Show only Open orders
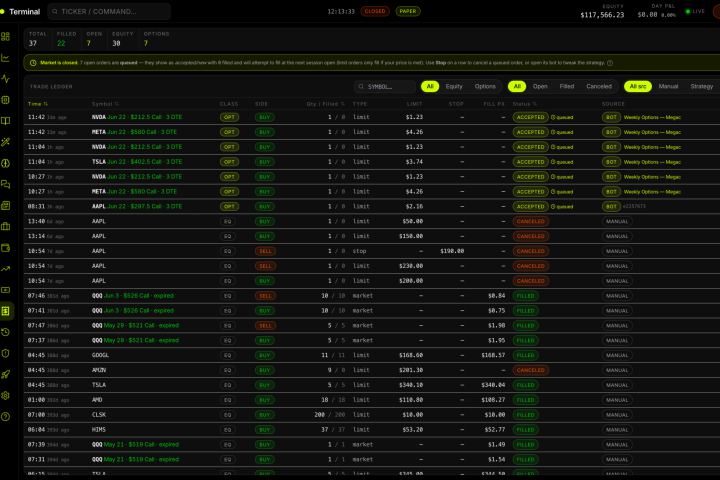 (x=540, y=86)
